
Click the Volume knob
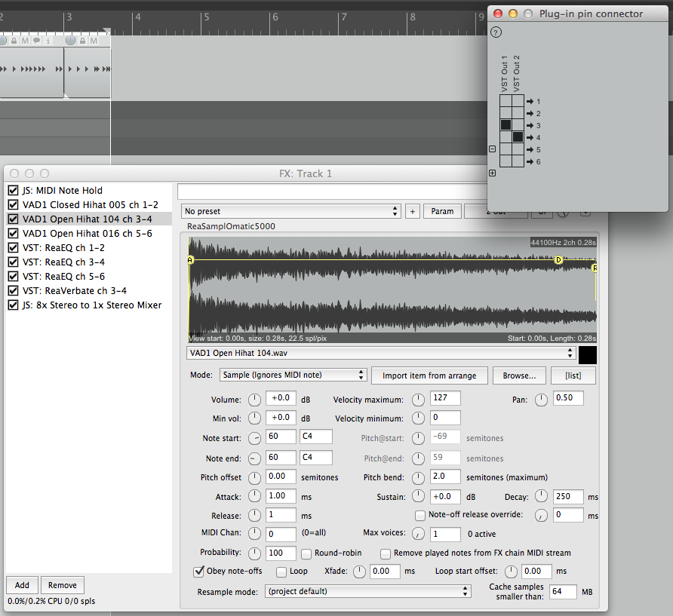coord(254,399)
